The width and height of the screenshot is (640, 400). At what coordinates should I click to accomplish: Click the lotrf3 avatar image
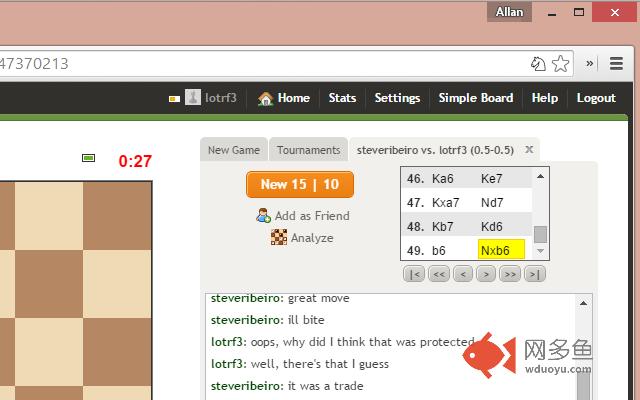pyautogui.click(x=193, y=98)
